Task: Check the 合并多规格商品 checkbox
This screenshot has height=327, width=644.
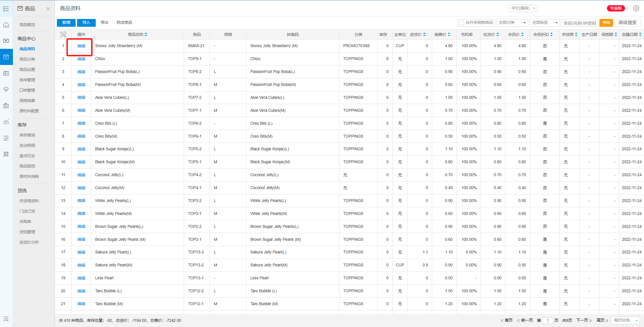Action: [462, 23]
